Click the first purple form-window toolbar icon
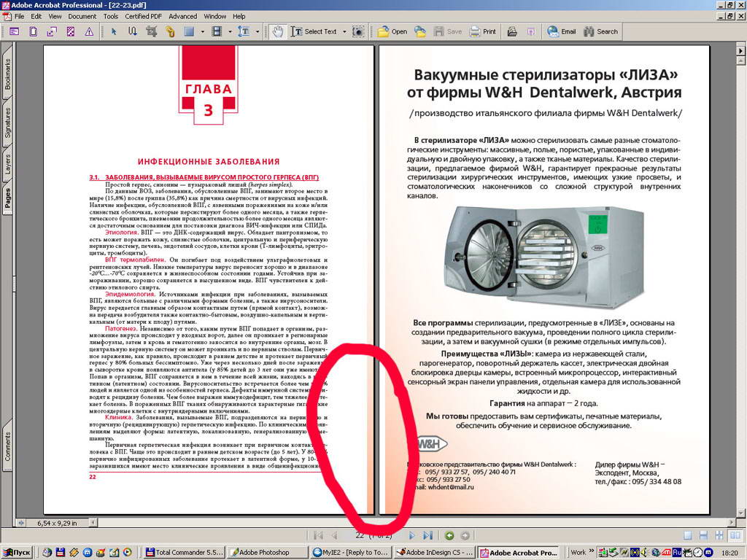The image size is (747, 560). [x=15, y=31]
